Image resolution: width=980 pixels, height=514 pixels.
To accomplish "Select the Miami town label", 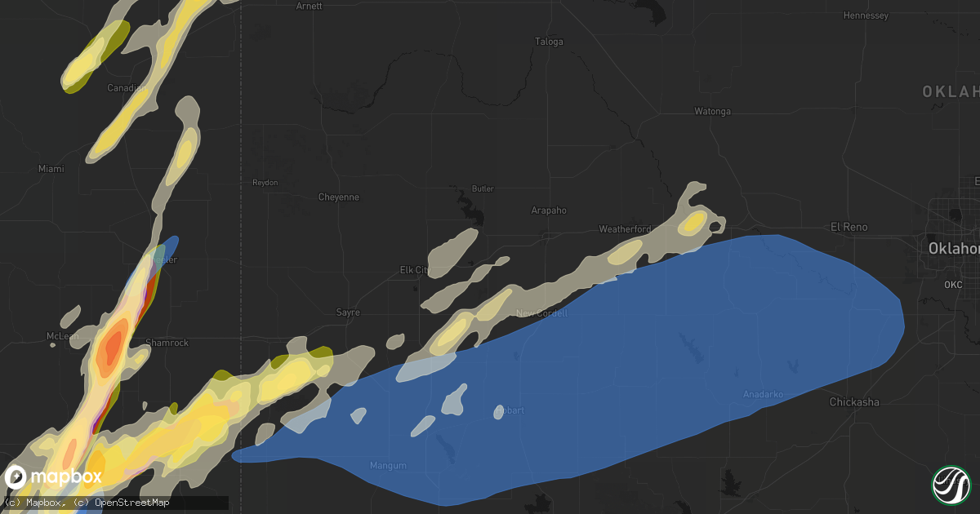I will 51,169.
